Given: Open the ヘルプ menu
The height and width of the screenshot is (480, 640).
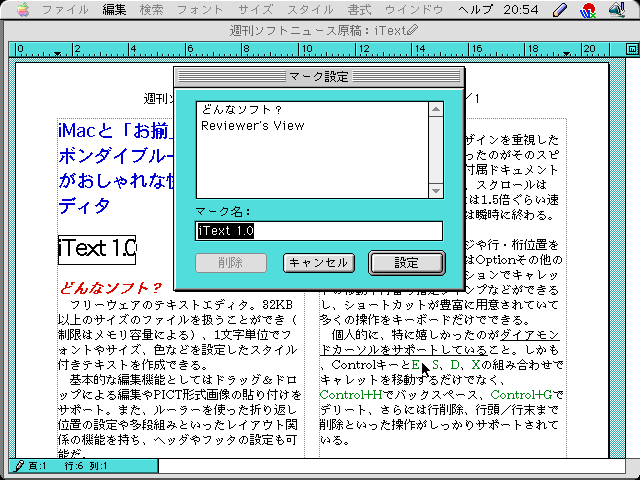Looking at the screenshot, I should pos(475,10).
